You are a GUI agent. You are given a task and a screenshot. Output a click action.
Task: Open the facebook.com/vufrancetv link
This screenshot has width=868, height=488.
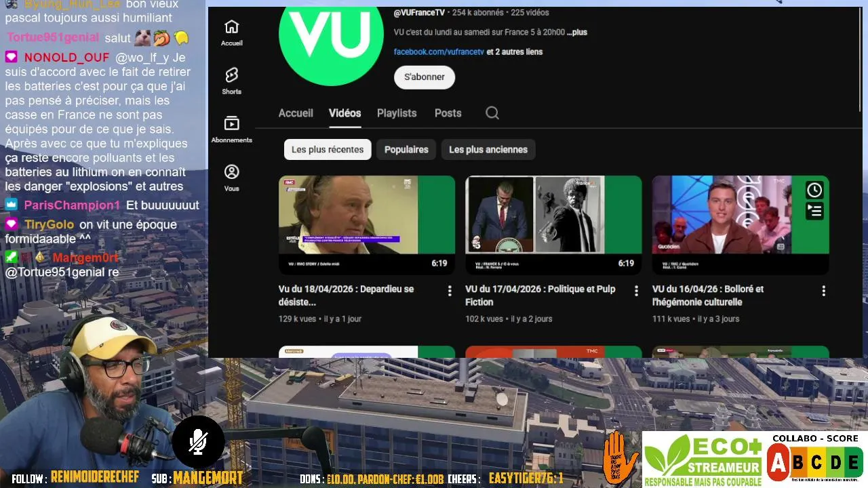point(439,52)
